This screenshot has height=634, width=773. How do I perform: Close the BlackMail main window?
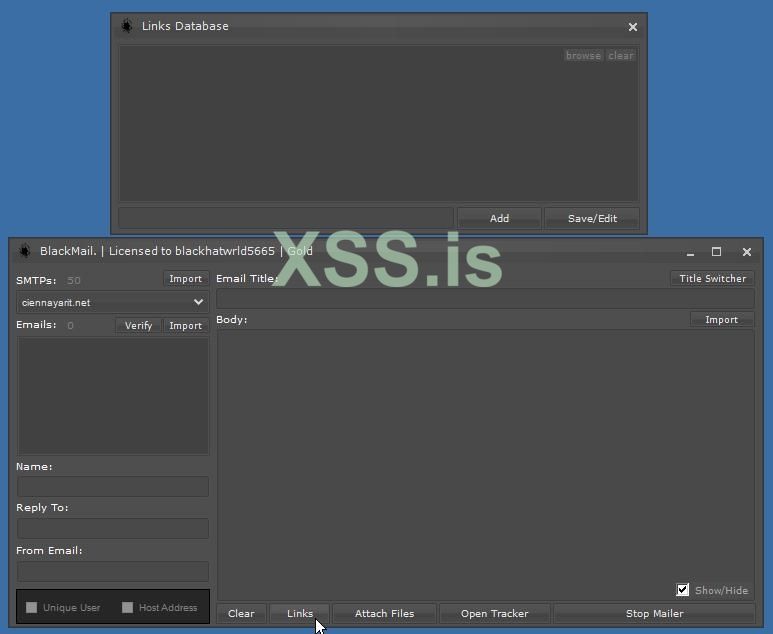[x=747, y=252]
